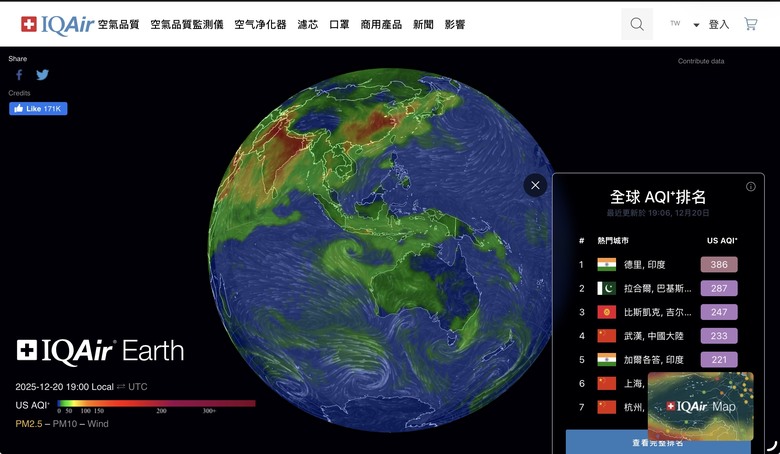
Task: Share on Twitter bird icon
Action: point(43,75)
